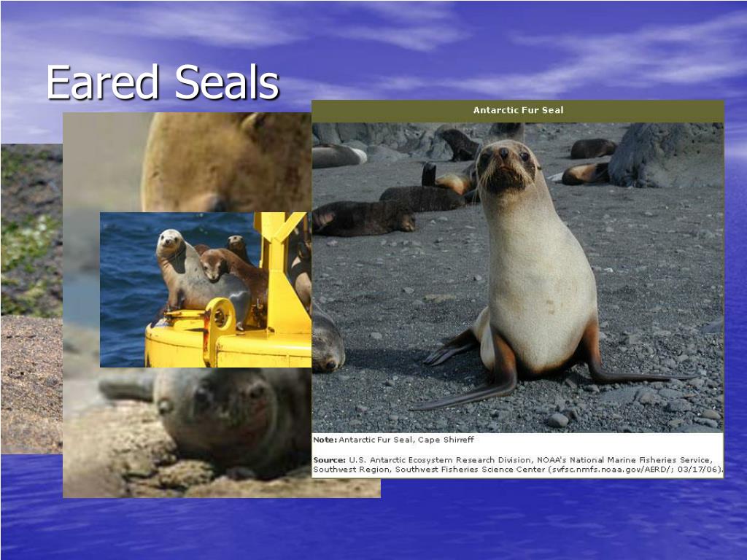Click the rocky shoreline image at left edge
The width and height of the screenshot is (747, 560).
click(31, 298)
